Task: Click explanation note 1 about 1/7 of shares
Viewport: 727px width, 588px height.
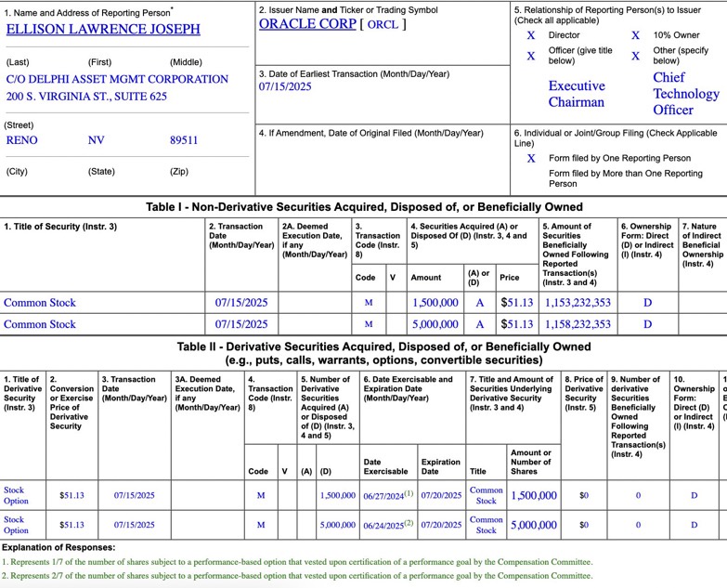Action: [297, 562]
